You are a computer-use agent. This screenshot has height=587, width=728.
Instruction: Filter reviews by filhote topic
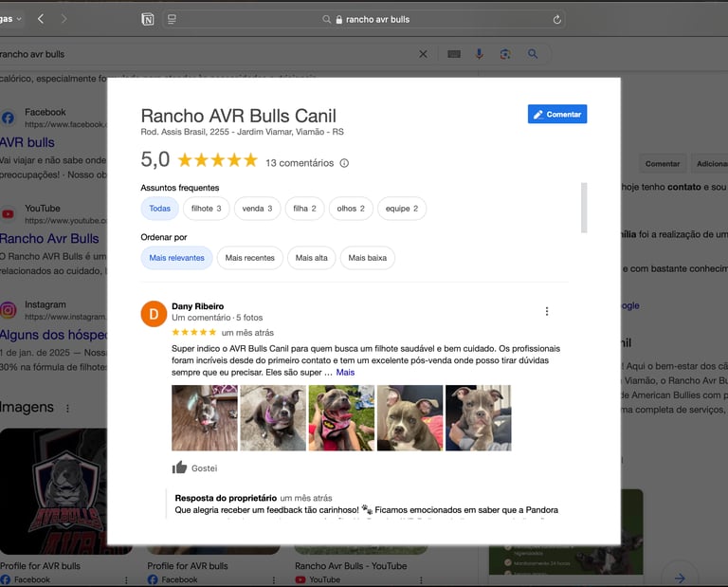[x=206, y=209]
